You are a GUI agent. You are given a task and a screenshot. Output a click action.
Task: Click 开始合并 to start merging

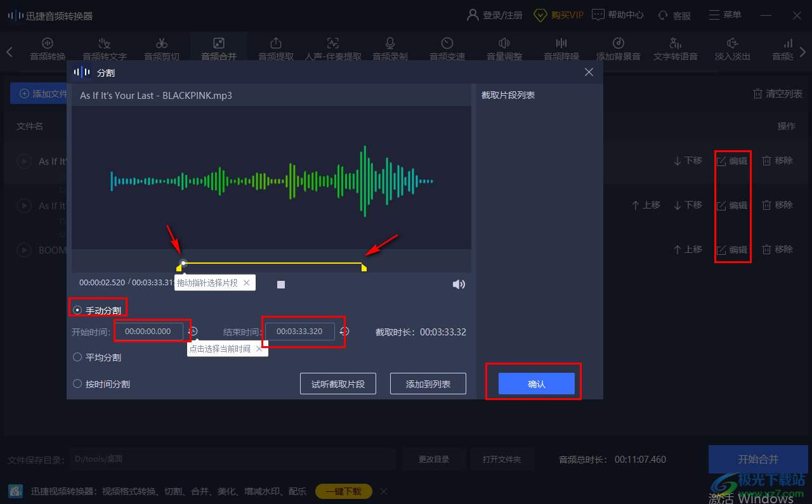pyautogui.click(x=758, y=460)
